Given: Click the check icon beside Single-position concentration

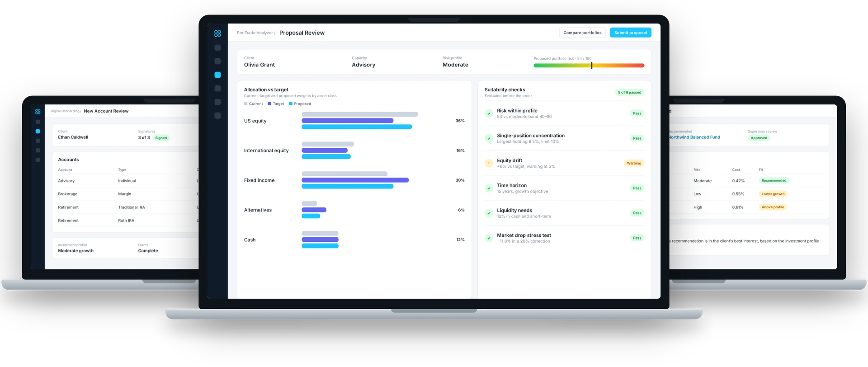Looking at the screenshot, I should click(489, 138).
